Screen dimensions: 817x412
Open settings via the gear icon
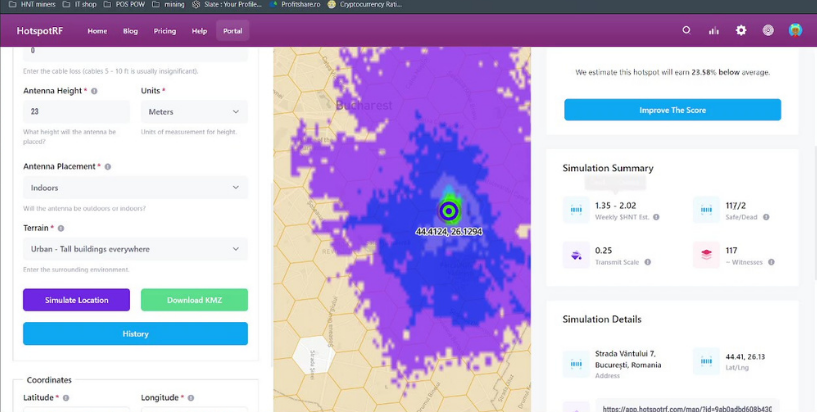point(741,30)
